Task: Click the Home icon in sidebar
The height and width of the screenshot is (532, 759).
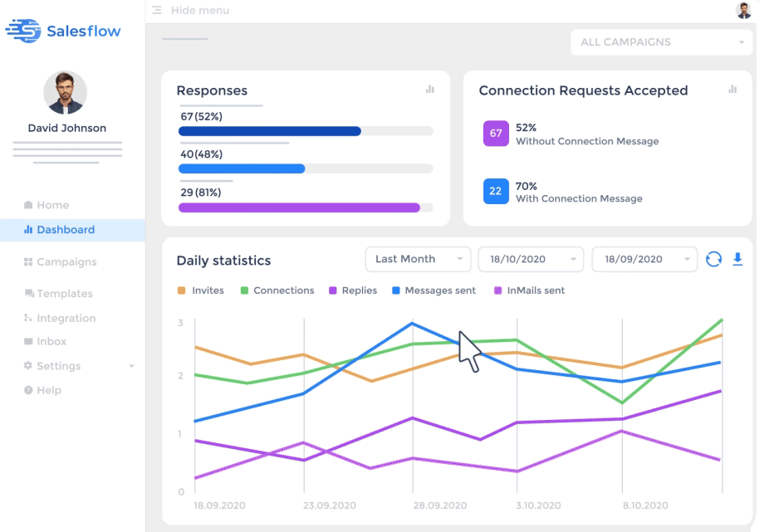Action: coord(28,205)
